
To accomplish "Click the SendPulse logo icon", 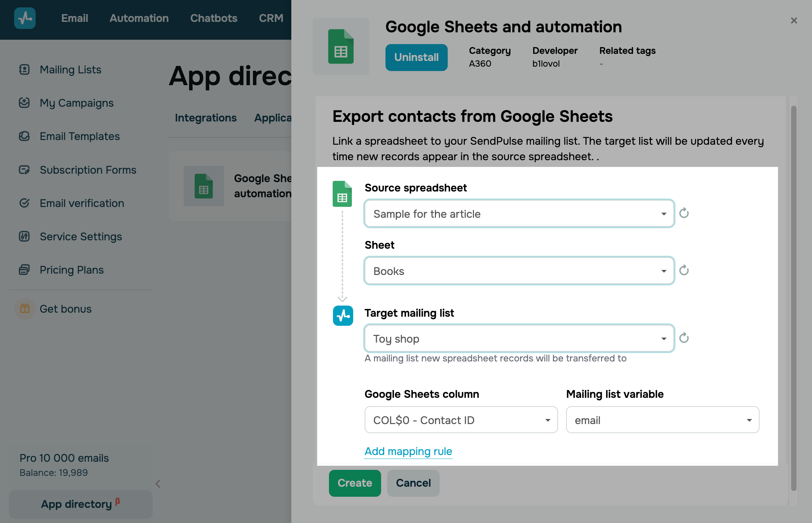I will coord(25,18).
